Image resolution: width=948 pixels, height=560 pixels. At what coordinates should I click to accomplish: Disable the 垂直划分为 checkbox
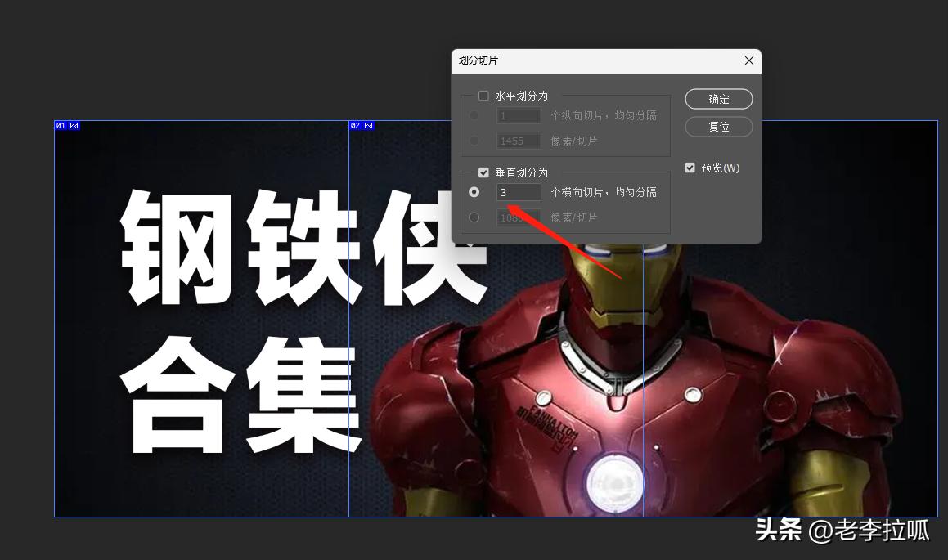coord(483,172)
